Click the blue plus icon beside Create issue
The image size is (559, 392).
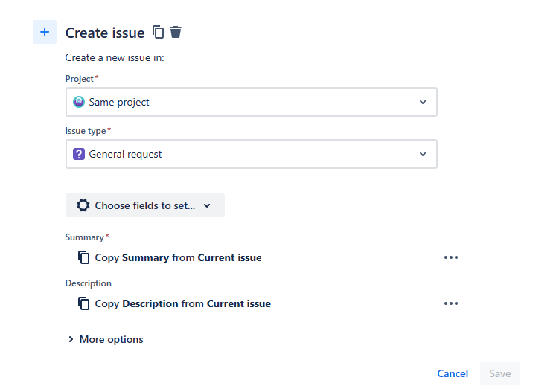click(45, 32)
